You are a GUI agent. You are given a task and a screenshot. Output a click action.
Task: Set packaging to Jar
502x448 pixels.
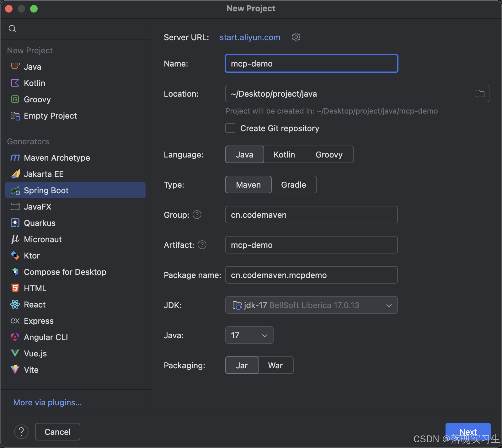(242, 365)
